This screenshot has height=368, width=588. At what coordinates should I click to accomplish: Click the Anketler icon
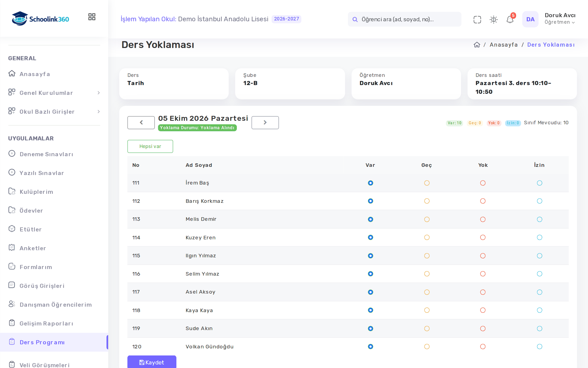12,248
